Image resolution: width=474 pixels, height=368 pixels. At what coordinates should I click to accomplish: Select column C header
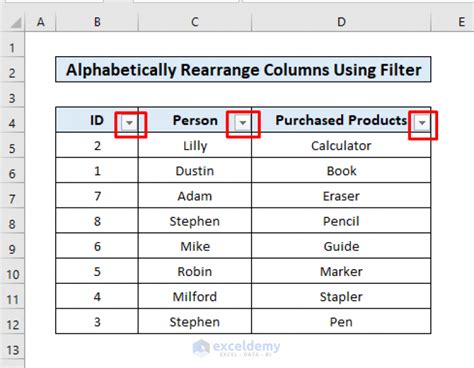(195, 22)
